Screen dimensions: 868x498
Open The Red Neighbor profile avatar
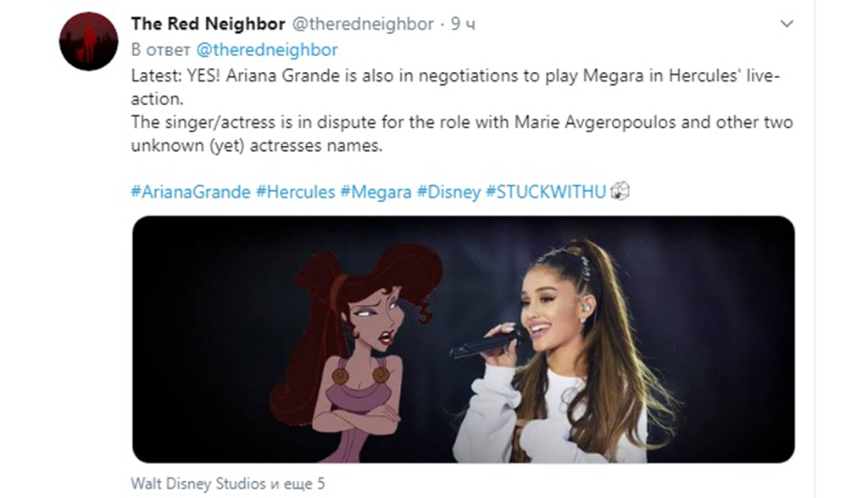click(88, 41)
